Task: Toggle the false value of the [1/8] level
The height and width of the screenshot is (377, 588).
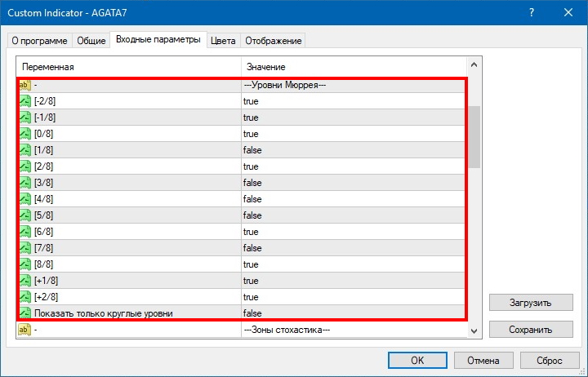Action: coord(252,150)
